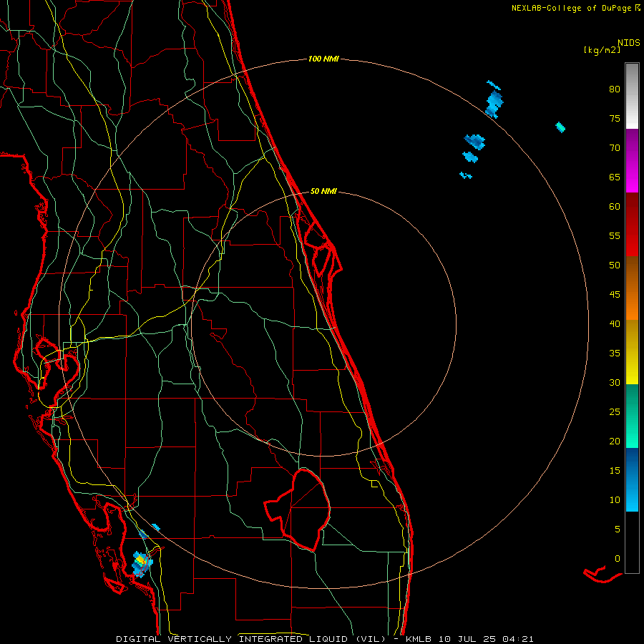Click the white-gray segment of the color bar

632,96
